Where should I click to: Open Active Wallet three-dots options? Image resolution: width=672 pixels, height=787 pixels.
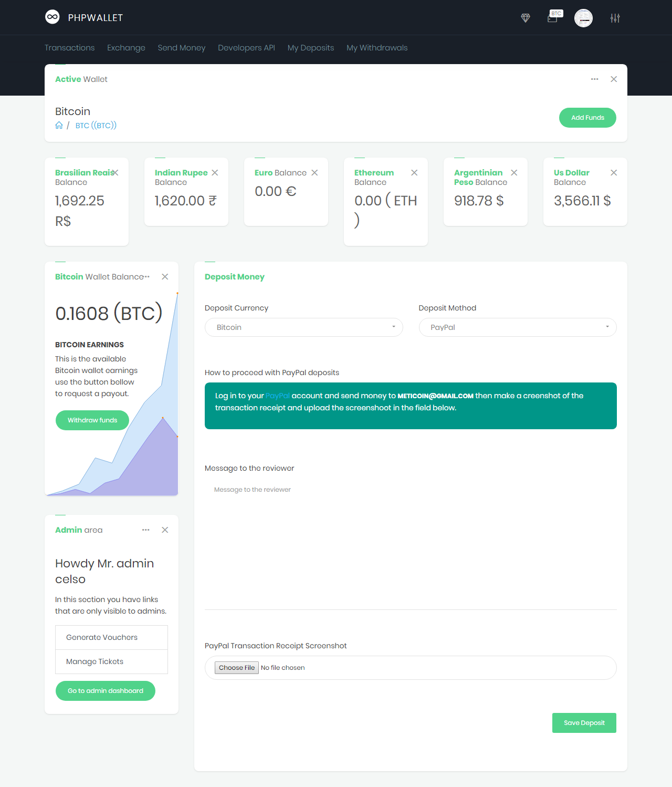click(594, 79)
